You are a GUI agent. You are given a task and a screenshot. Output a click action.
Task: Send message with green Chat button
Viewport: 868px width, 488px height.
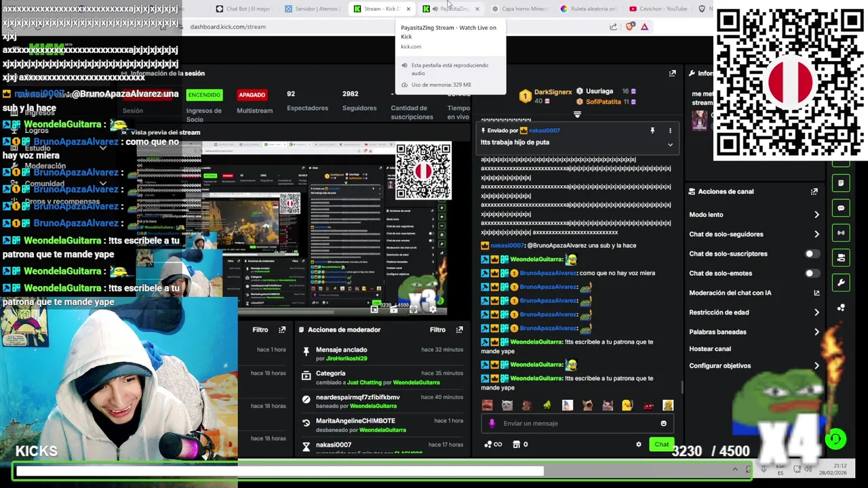pyautogui.click(x=661, y=445)
